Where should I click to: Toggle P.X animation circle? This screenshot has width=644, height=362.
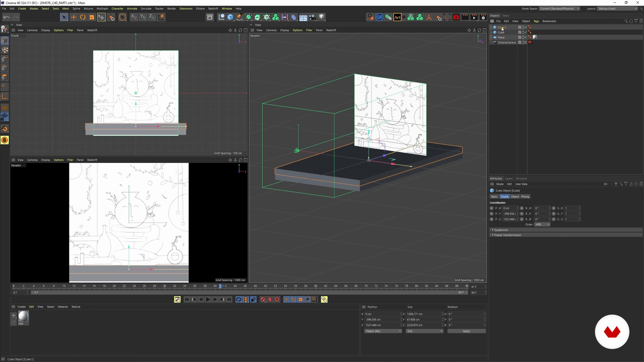click(x=492, y=208)
